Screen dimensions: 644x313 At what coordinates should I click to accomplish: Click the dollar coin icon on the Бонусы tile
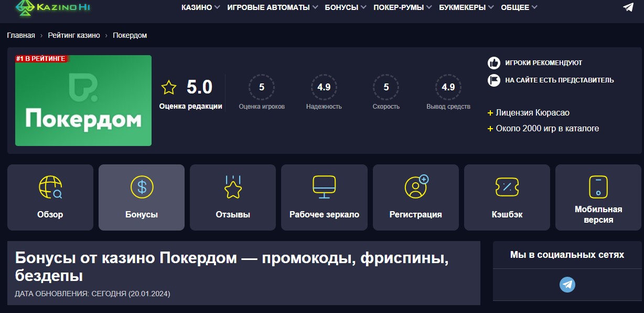pos(142,187)
